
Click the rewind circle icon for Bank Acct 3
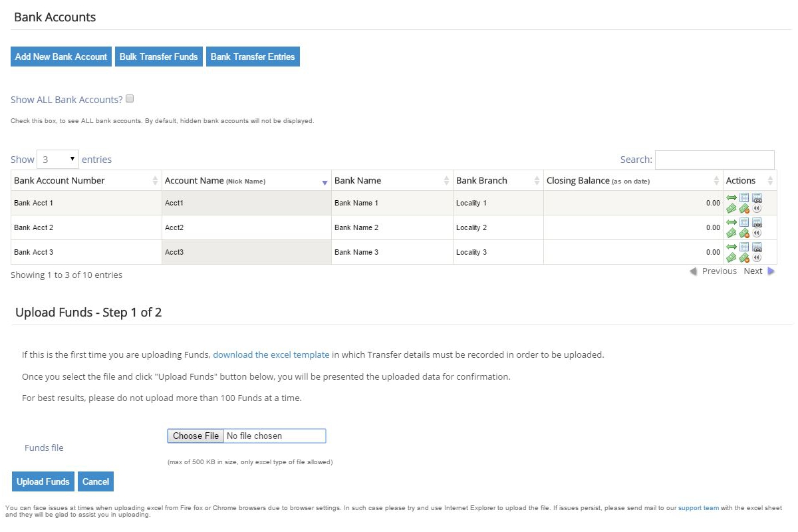point(757,257)
